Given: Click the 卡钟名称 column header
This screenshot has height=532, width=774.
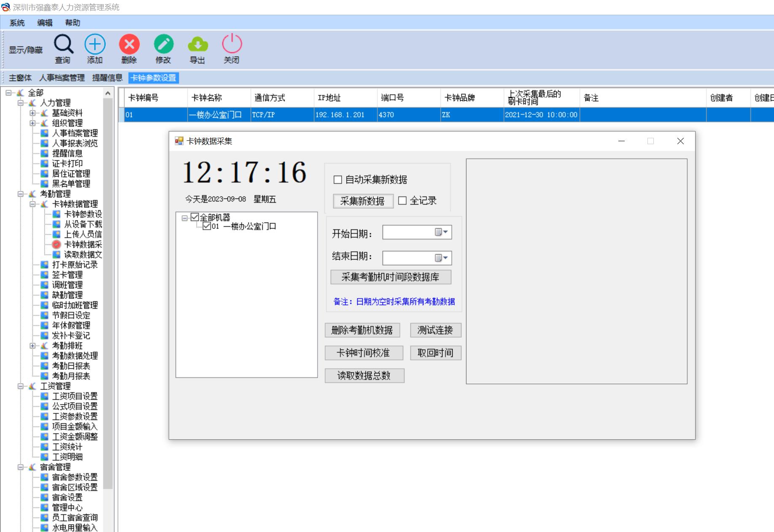Looking at the screenshot, I should (219, 98).
